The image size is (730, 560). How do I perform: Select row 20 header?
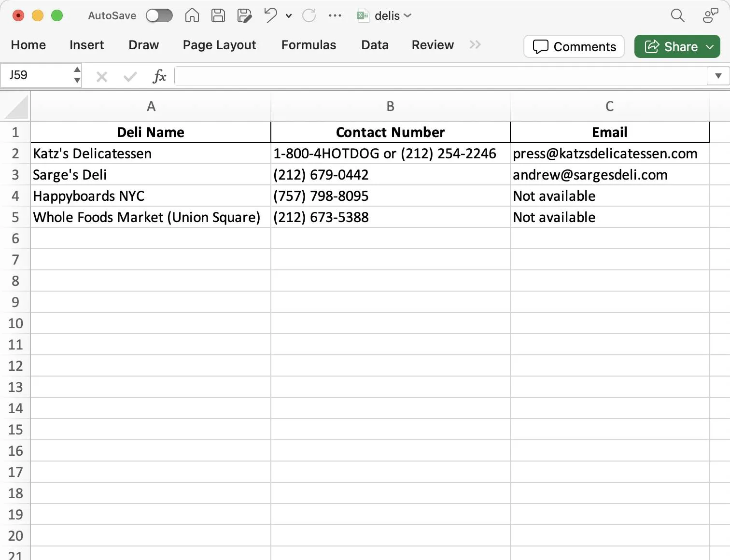[x=15, y=536]
